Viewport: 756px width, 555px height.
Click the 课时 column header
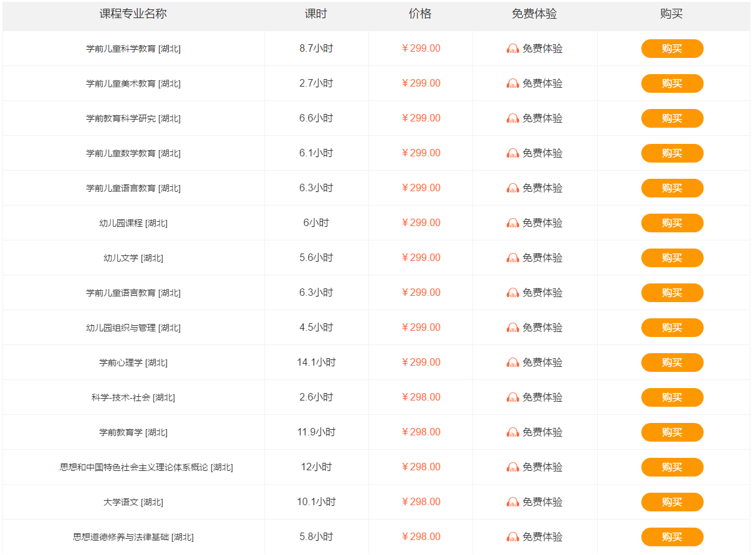coord(316,14)
